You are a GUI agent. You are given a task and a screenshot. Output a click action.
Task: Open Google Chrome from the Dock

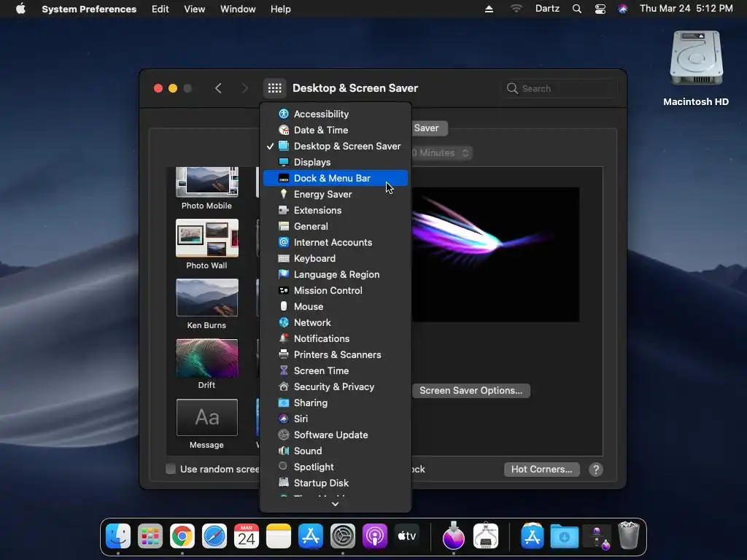182,536
